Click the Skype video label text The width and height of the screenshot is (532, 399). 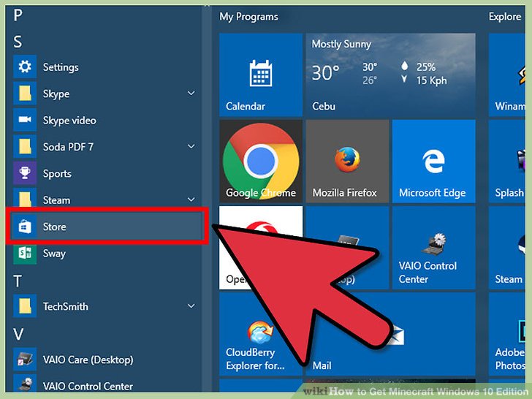(69, 121)
